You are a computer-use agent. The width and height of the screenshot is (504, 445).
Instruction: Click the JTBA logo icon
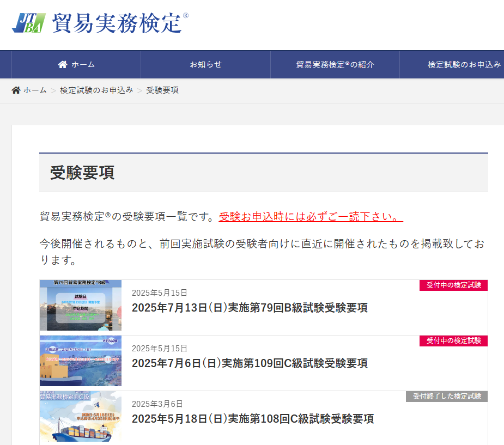tap(29, 23)
